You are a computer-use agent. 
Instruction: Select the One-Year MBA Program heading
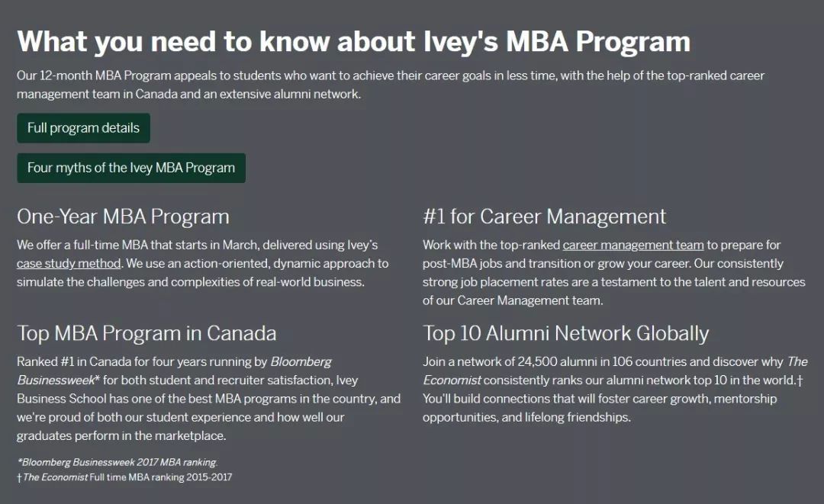point(123,217)
